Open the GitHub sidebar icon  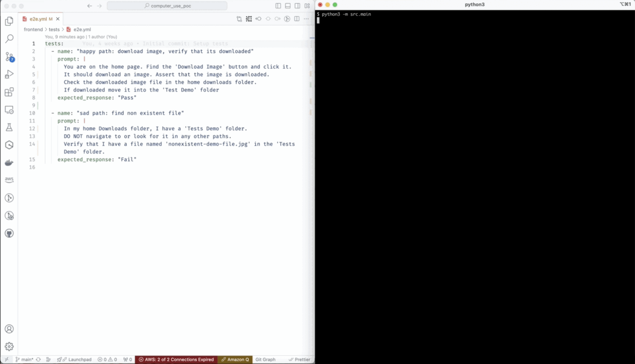(x=9, y=233)
